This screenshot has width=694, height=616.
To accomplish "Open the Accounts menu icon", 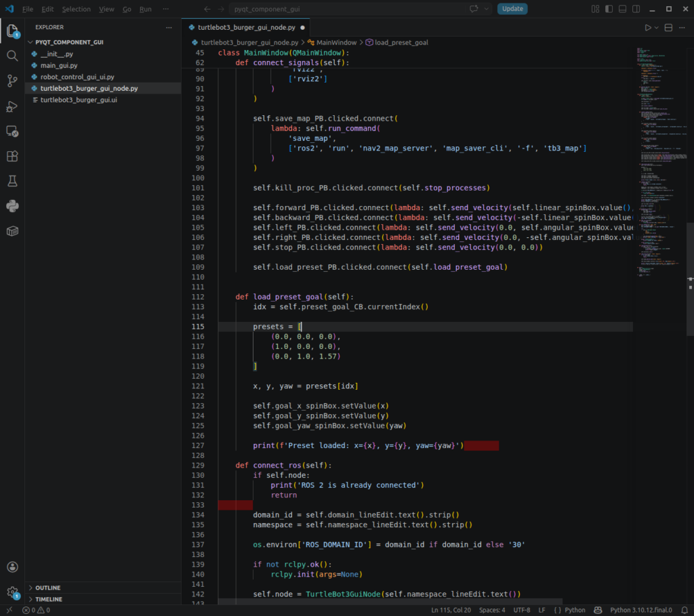I will tap(12, 567).
